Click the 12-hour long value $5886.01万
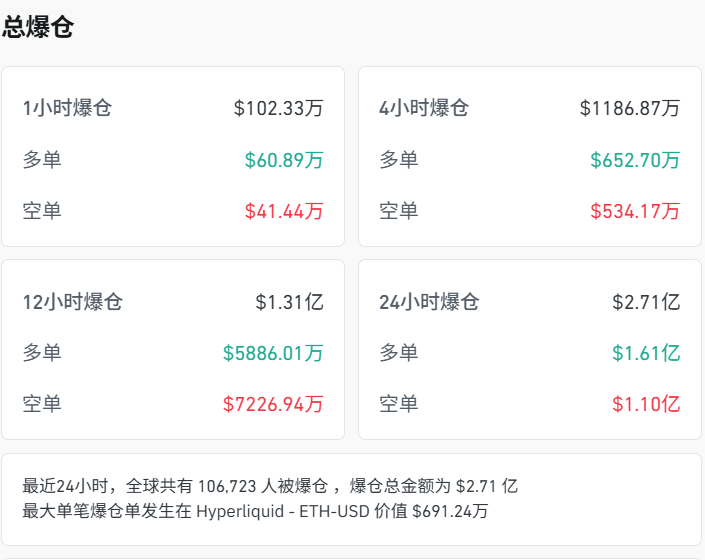Screen dimensions: 705x560 click(x=273, y=353)
